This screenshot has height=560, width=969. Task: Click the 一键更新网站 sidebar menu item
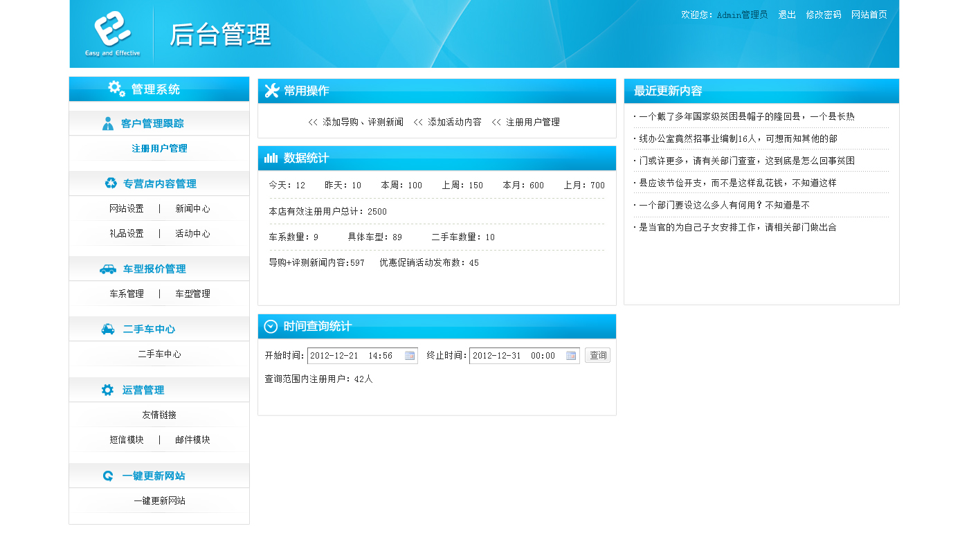coord(159,501)
